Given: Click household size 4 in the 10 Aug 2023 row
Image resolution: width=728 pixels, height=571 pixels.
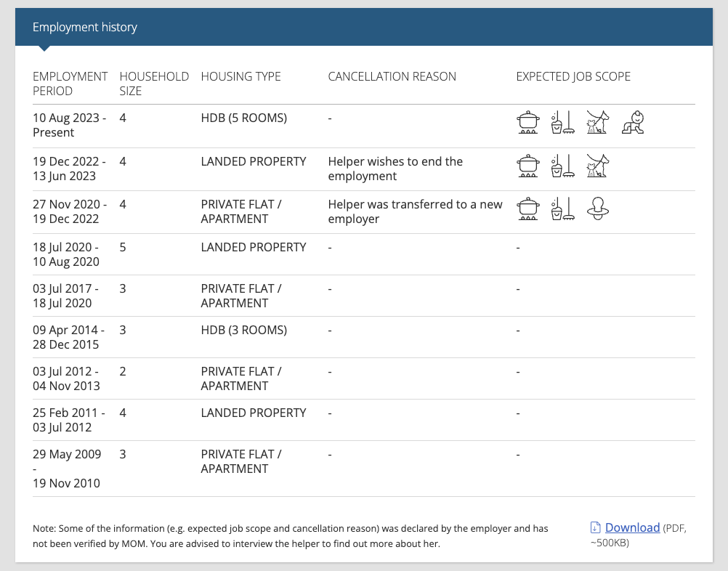Looking at the screenshot, I should [123, 118].
